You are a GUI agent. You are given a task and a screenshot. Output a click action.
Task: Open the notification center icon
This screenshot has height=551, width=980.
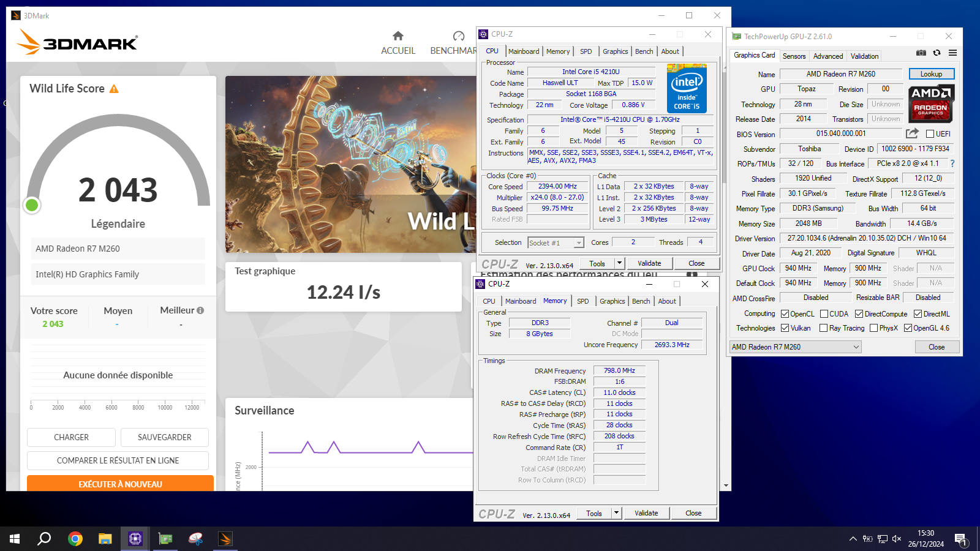tap(960, 539)
